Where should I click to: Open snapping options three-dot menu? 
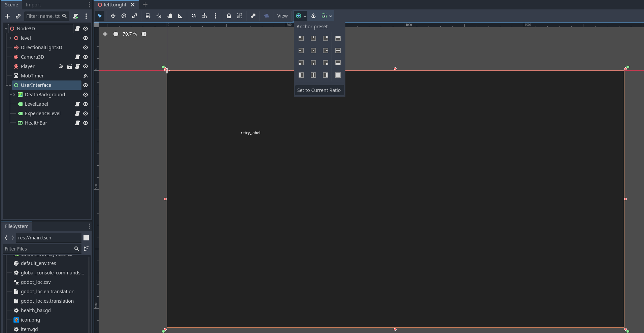click(215, 16)
